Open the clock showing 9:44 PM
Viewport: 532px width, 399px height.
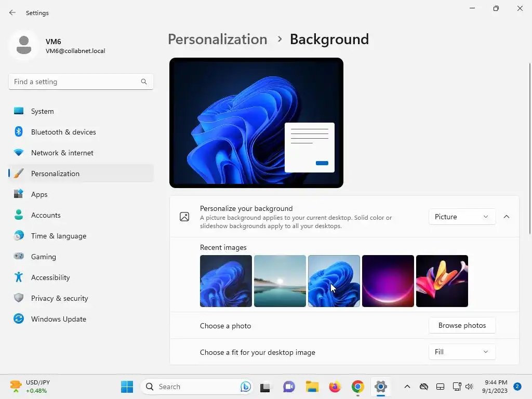point(495,387)
